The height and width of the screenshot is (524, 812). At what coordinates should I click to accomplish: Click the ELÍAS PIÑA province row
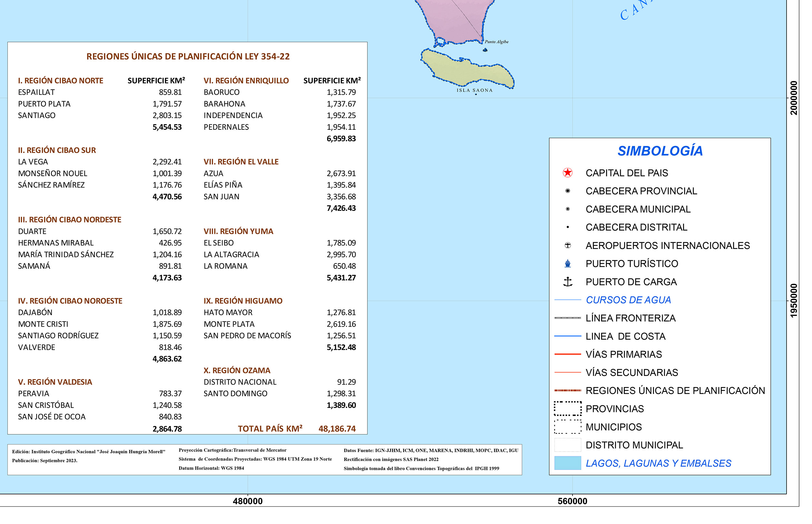tap(279, 185)
